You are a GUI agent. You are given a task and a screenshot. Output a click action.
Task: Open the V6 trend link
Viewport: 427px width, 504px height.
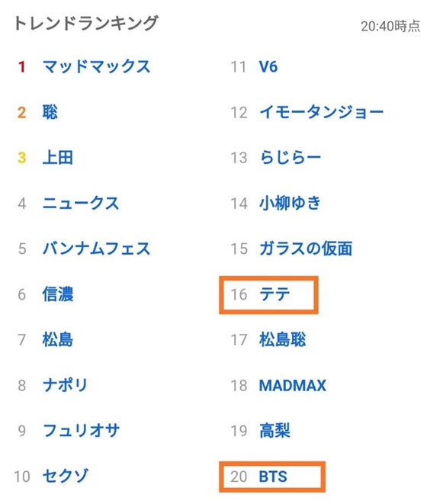tap(268, 67)
